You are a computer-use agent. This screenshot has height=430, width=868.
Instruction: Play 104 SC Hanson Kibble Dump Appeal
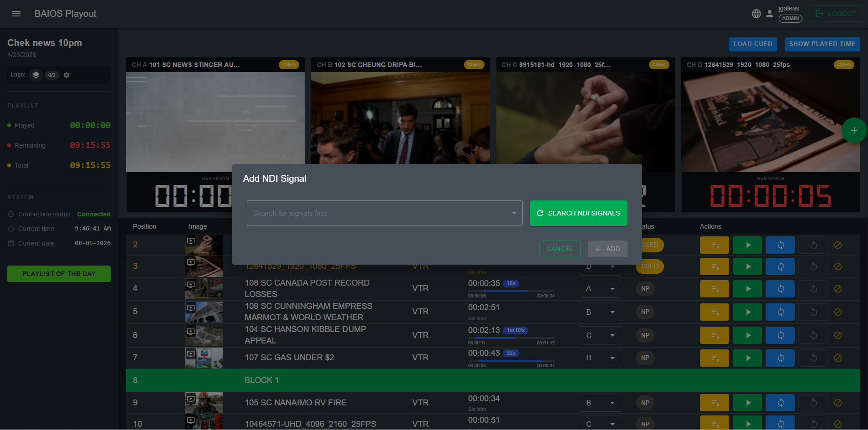point(747,335)
